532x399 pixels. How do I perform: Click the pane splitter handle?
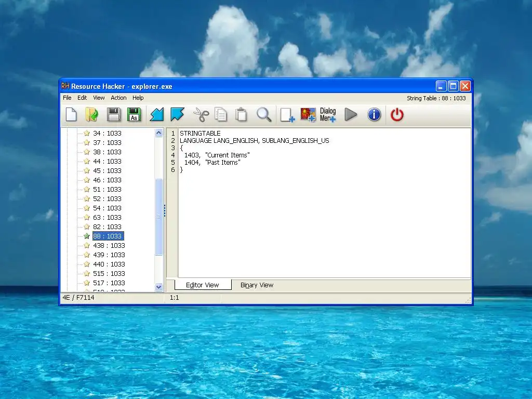click(x=165, y=210)
